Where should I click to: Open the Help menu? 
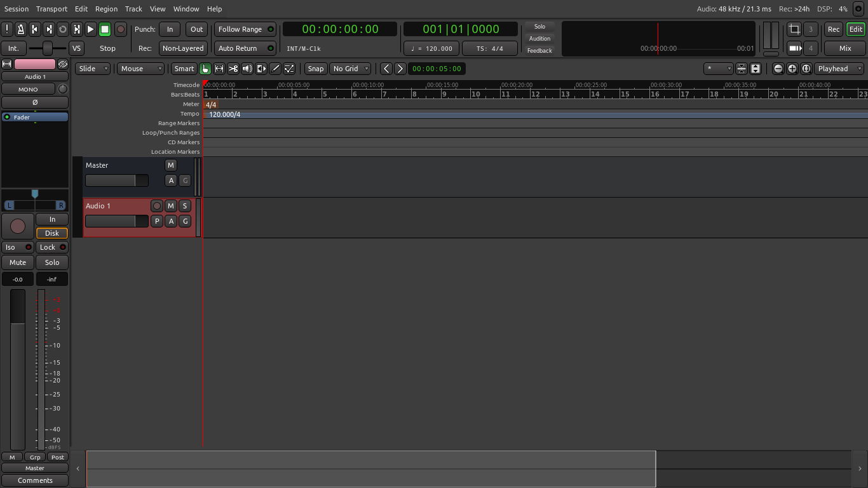(215, 9)
